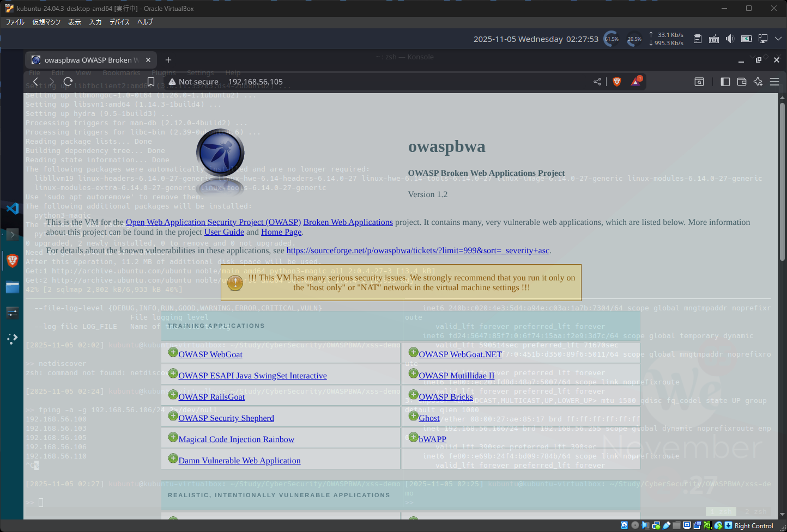Image resolution: width=787 pixels, height=532 pixels.
Task: Open the tab search icon in Brave's toolbar
Action: point(699,82)
